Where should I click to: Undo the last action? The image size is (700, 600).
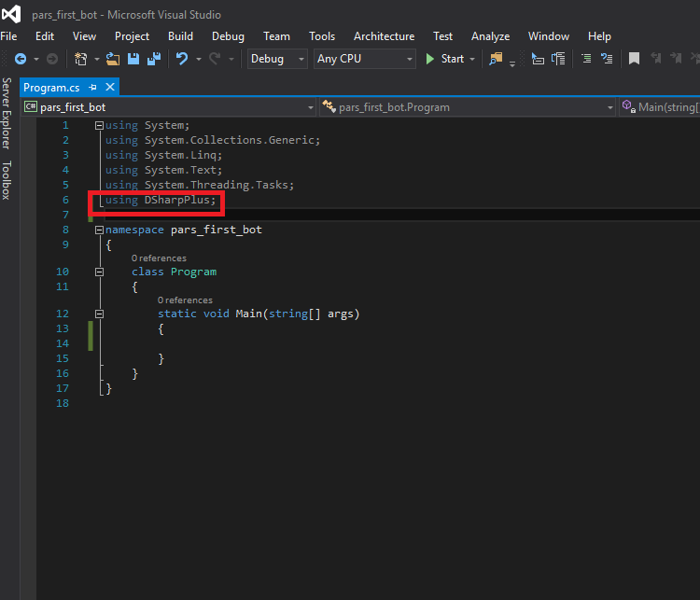coord(182,59)
